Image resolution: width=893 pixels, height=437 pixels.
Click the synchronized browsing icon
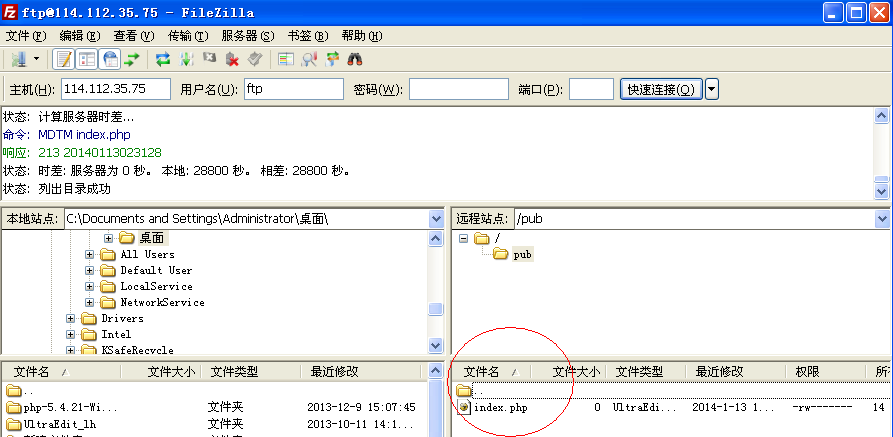coord(332,60)
